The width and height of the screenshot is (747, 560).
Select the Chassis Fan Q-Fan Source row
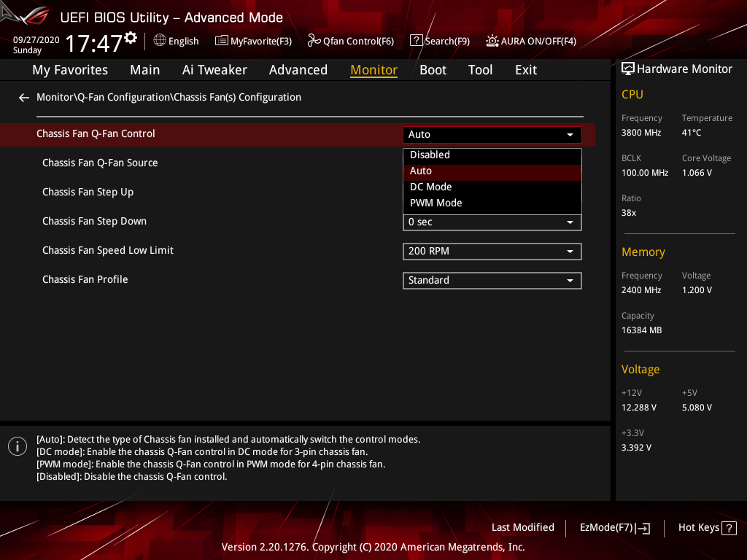(100, 163)
